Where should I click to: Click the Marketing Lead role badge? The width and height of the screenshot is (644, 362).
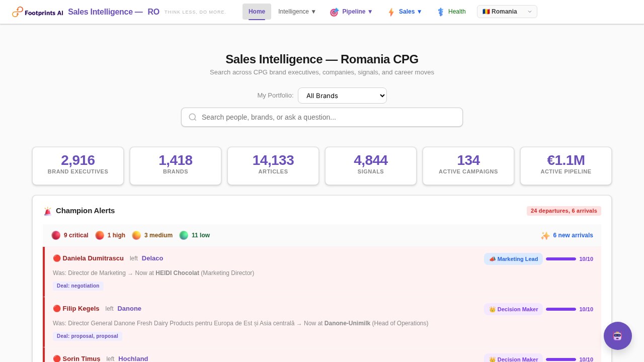coord(513,259)
